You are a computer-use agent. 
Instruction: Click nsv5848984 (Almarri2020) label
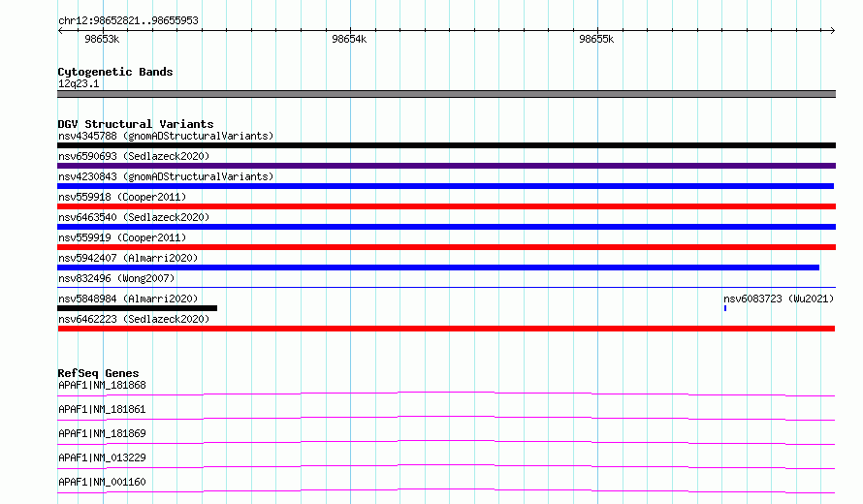[x=128, y=299]
